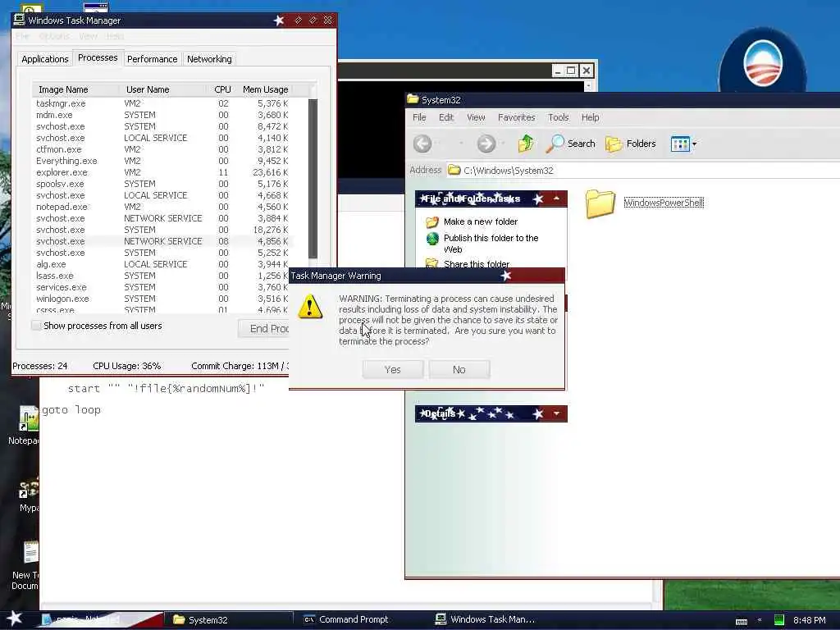
Task: Select the taskmgr.exe process row
Action: click(x=162, y=103)
